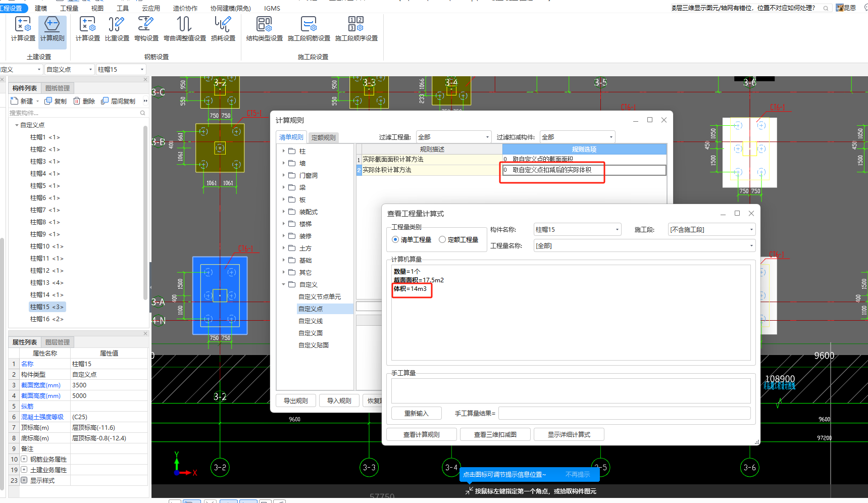The width and height of the screenshot is (868, 503).
Task: Click 查看三维扣减图 button
Action: coord(495,434)
